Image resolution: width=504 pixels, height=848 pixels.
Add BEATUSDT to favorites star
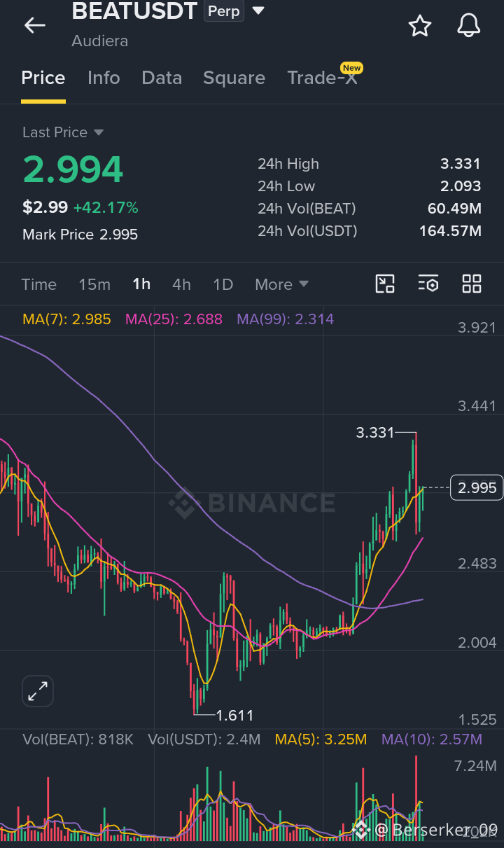point(420,25)
